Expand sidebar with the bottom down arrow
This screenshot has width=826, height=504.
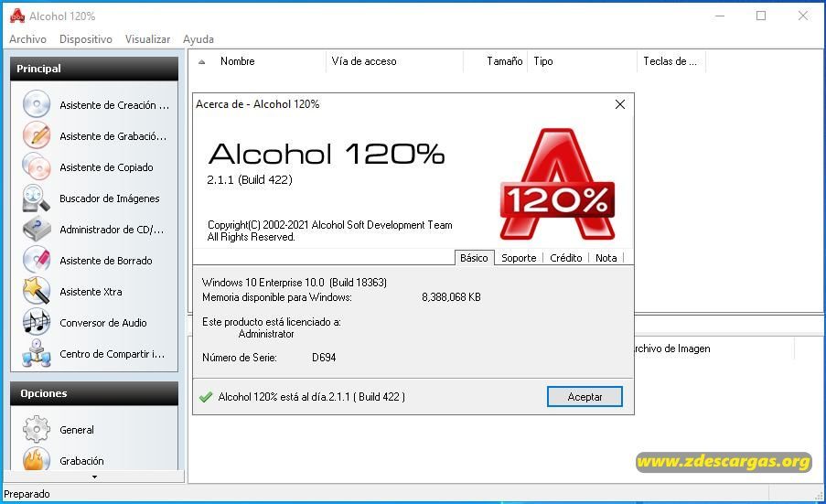(94, 477)
